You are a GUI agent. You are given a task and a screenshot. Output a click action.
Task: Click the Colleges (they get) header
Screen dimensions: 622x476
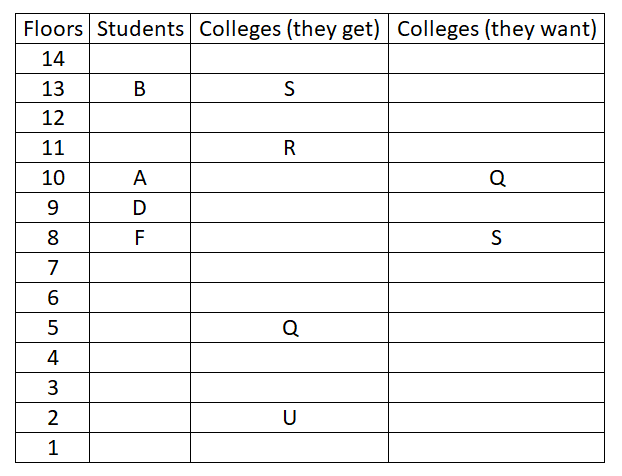point(289,29)
